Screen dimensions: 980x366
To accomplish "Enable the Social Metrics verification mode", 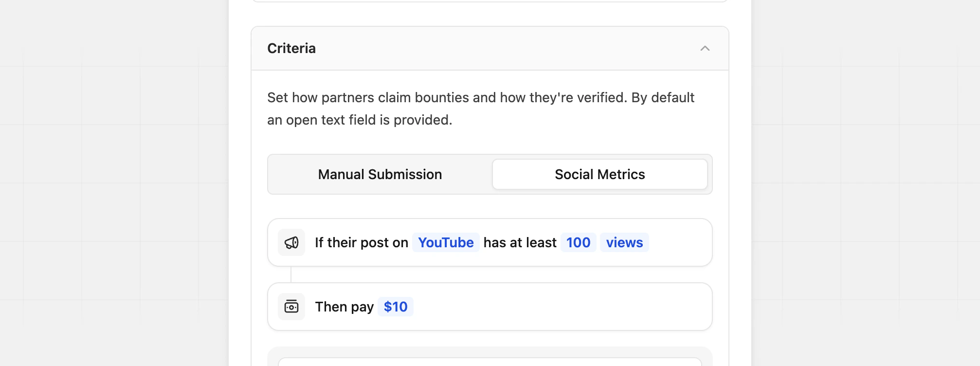I will pyautogui.click(x=599, y=174).
